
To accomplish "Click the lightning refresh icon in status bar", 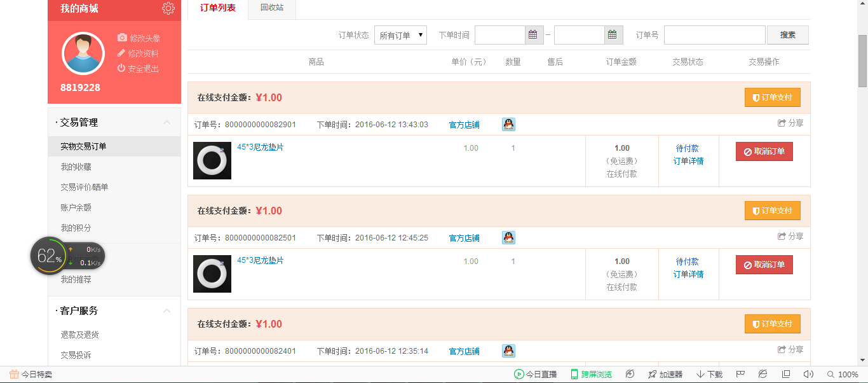I will point(630,374).
